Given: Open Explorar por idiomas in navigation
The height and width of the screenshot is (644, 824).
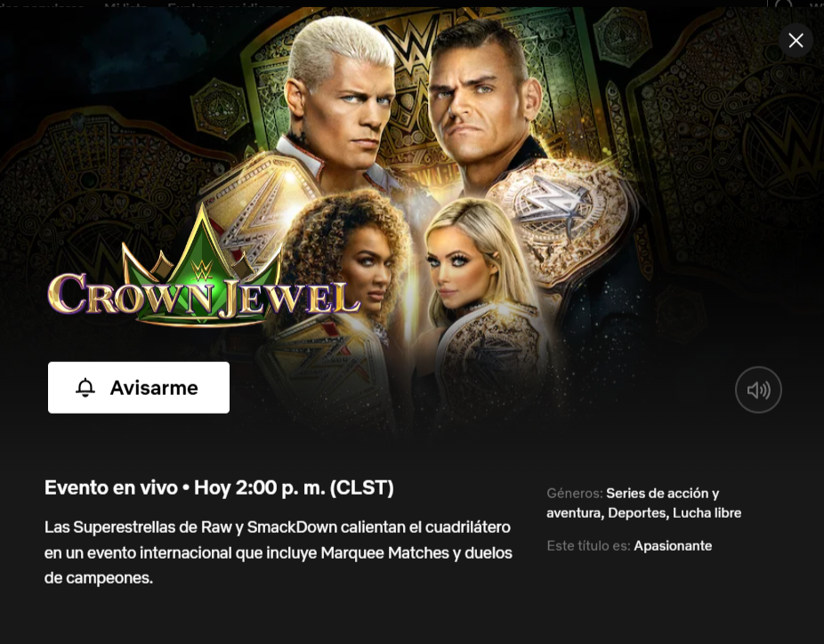Looking at the screenshot, I should [x=229, y=4].
